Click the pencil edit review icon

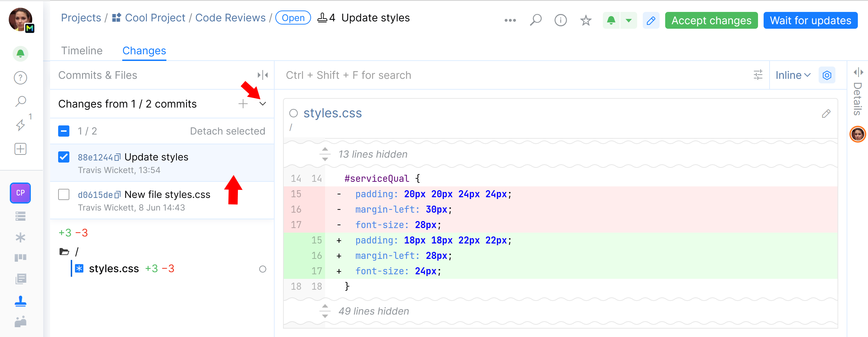651,20
